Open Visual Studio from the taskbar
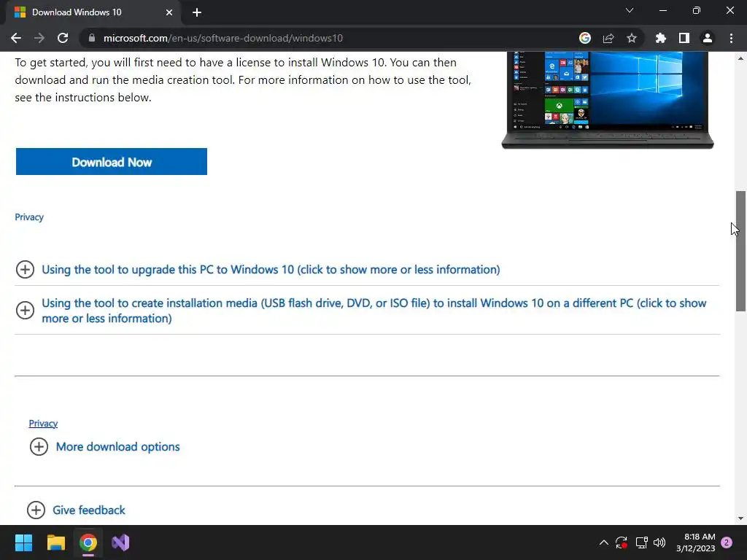 (120, 542)
